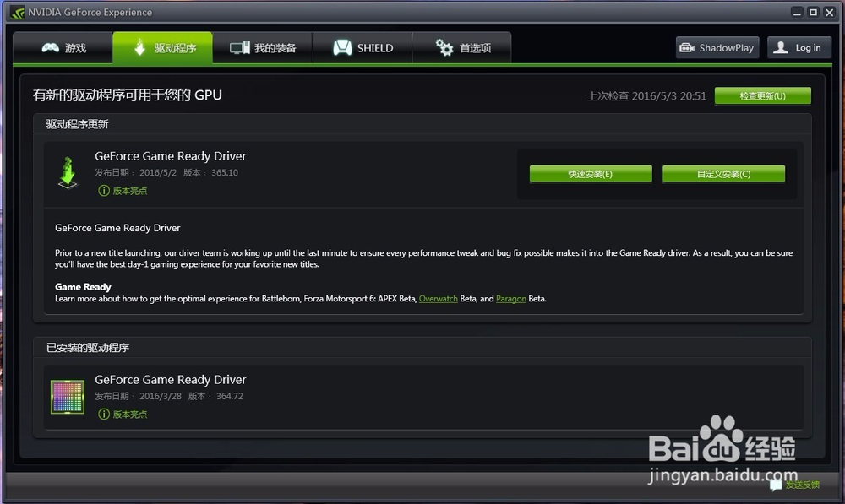Click the info icon by version 364.72 highlights
This screenshot has width=845, height=504.
tap(103, 414)
